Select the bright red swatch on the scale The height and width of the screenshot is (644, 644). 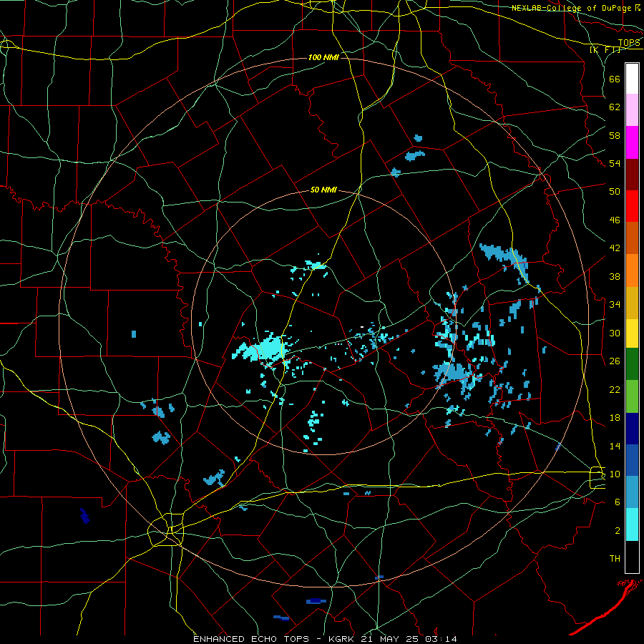[632, 206]
